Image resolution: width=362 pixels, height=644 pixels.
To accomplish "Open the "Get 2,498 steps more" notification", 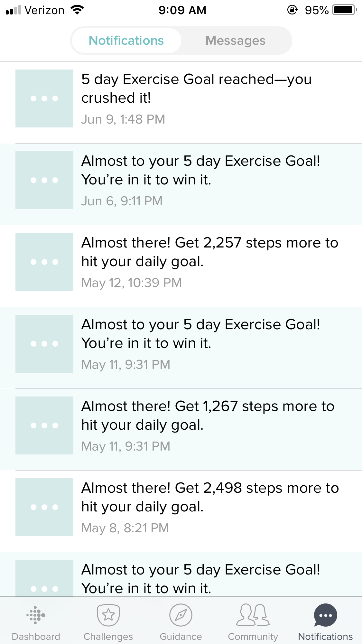I will coord(210,497).
